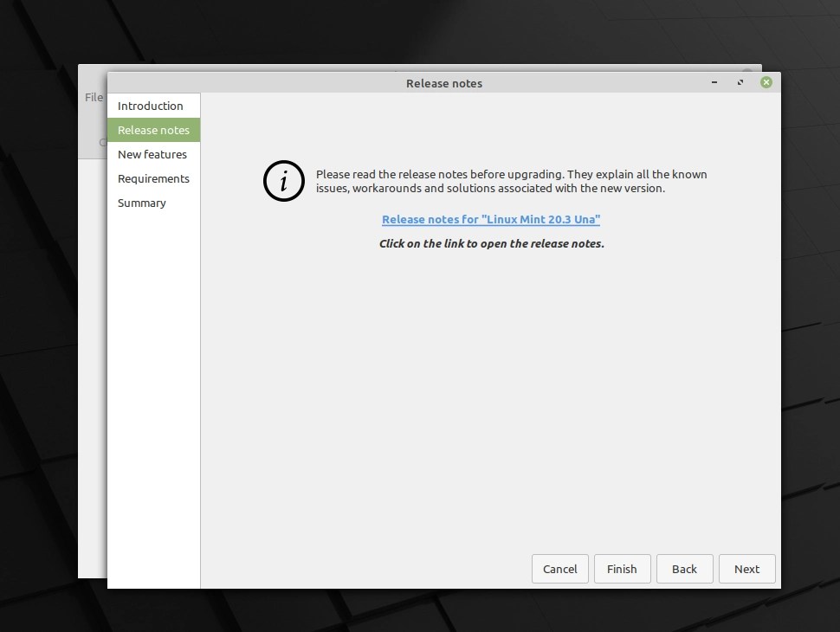Close the Release notes window
The image size is (840, 632).
[766, 82]
